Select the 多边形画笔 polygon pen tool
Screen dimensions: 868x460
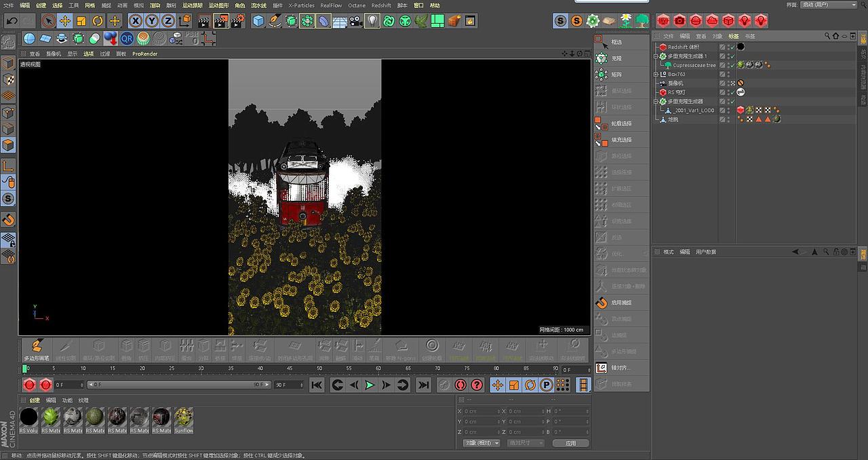point(37,349)
